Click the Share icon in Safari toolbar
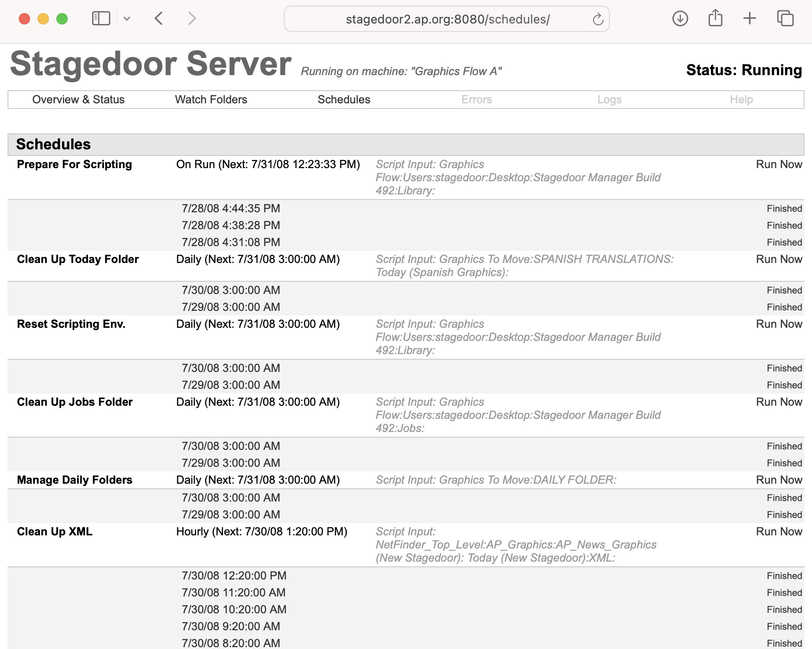Viewport: 812px width, 649px height. pos(715,18)
